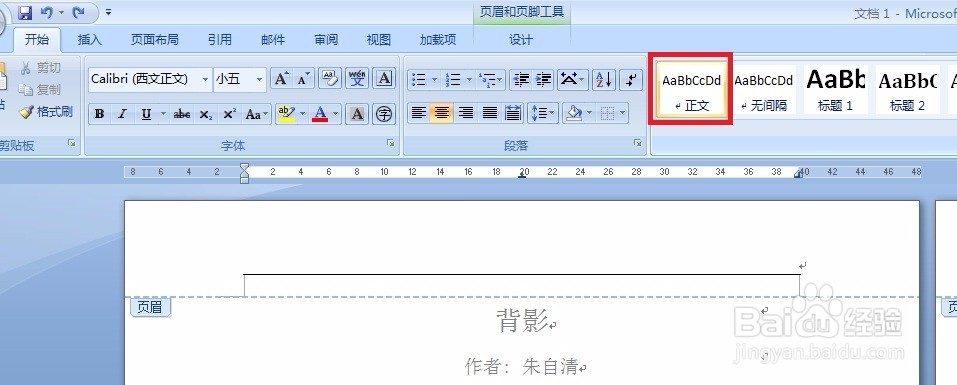Click the enclosed character 字 icon
Viewport: 957px width, 385px height.
click(x=384, y=114)
